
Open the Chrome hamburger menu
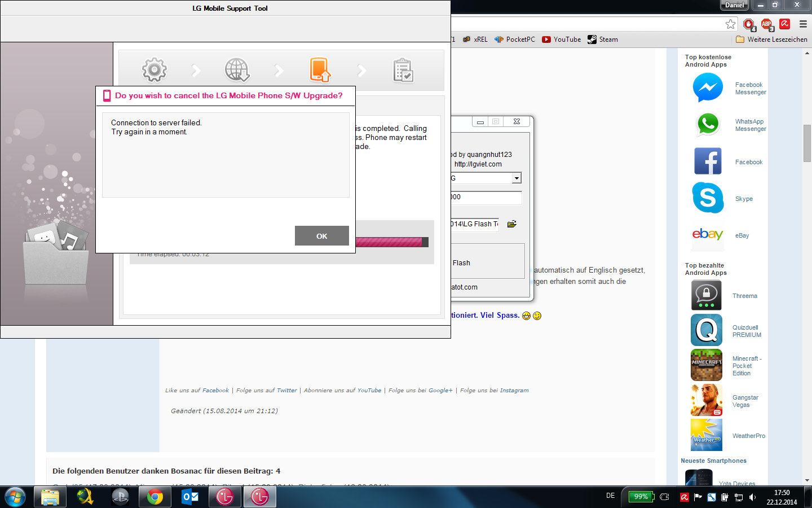point(803,24)
